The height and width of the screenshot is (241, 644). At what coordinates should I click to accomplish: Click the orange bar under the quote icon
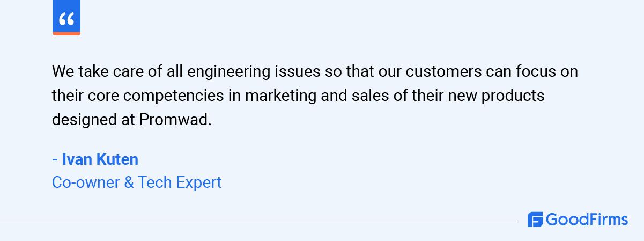pyautogui.click(x=66, y=33)
